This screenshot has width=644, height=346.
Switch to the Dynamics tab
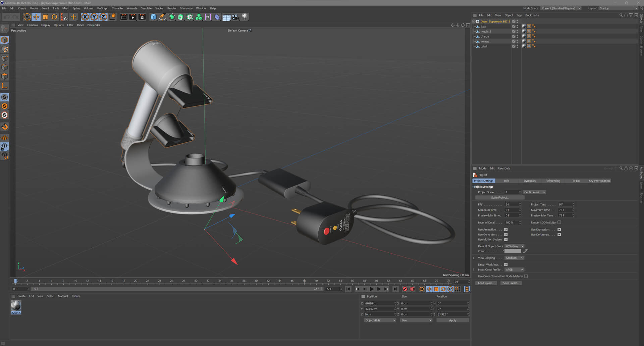530,181
